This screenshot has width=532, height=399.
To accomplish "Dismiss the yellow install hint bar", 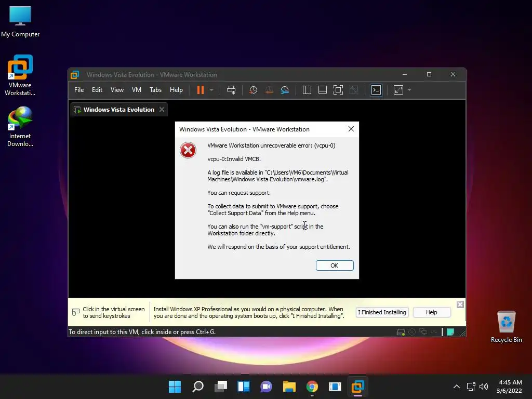I will 460,304.
